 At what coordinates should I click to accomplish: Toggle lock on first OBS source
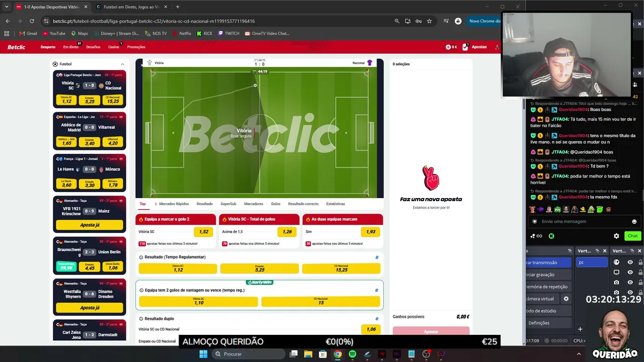(x=640, y=262)
